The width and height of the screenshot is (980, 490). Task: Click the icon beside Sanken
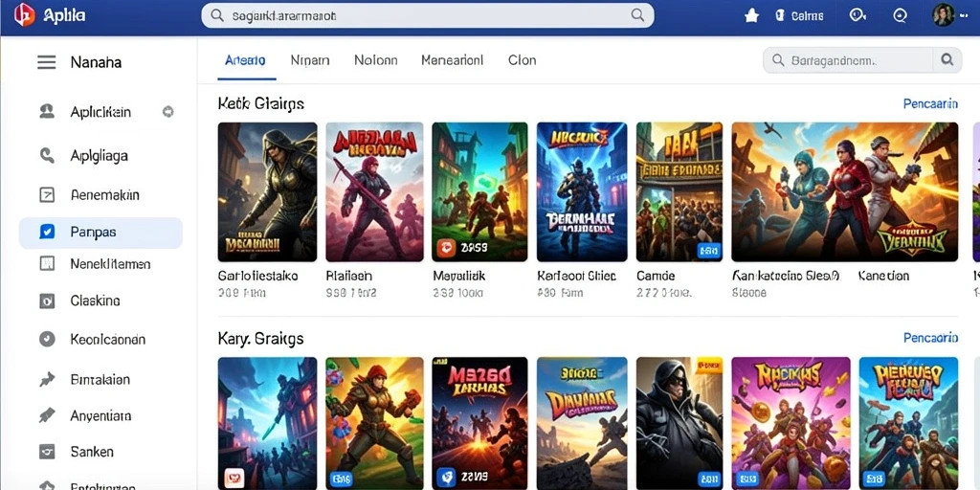coord(47,452)
